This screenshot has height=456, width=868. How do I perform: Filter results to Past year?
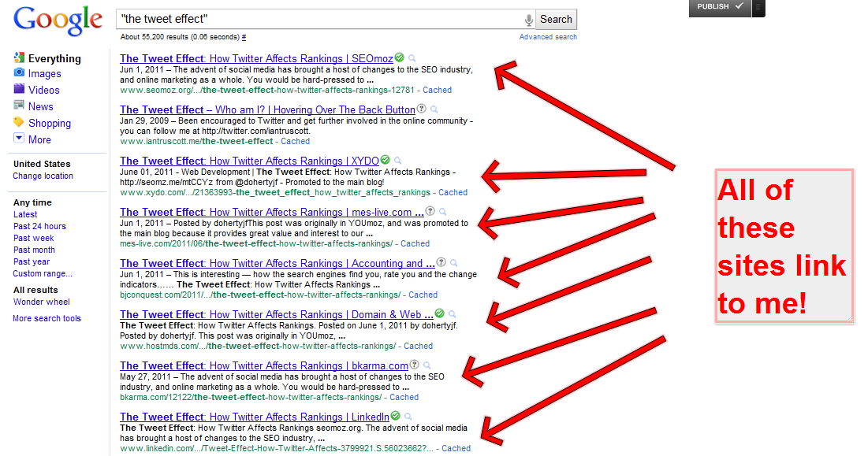point(32,261)
